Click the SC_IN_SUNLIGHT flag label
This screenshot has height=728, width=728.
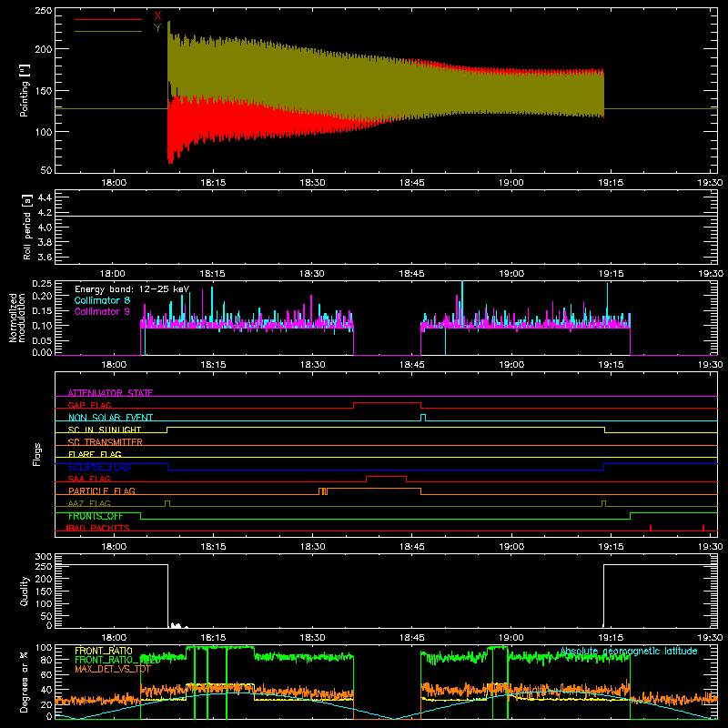[105, 430]
